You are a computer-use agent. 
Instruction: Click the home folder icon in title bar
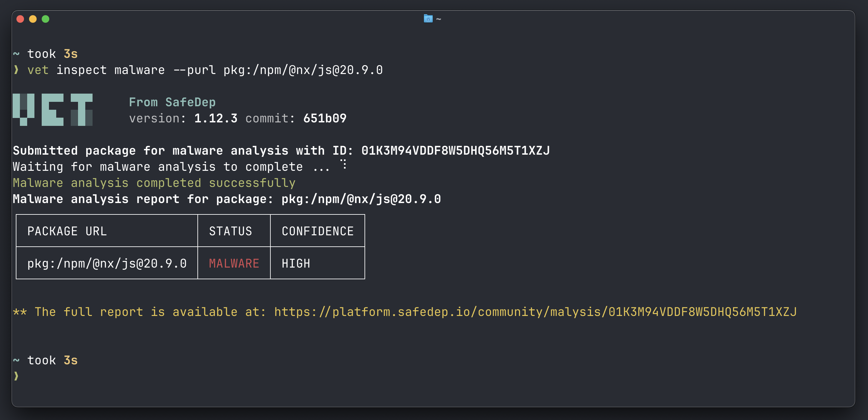[428, 19]
